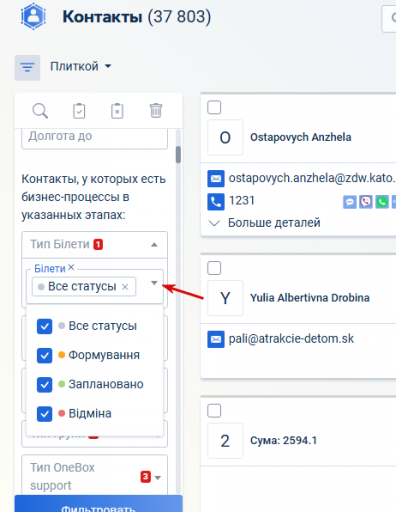This screenshot has height=512, width=396.
Task: Click the filter panel vertical scrollbar thumb
Action: pos(179,155)
